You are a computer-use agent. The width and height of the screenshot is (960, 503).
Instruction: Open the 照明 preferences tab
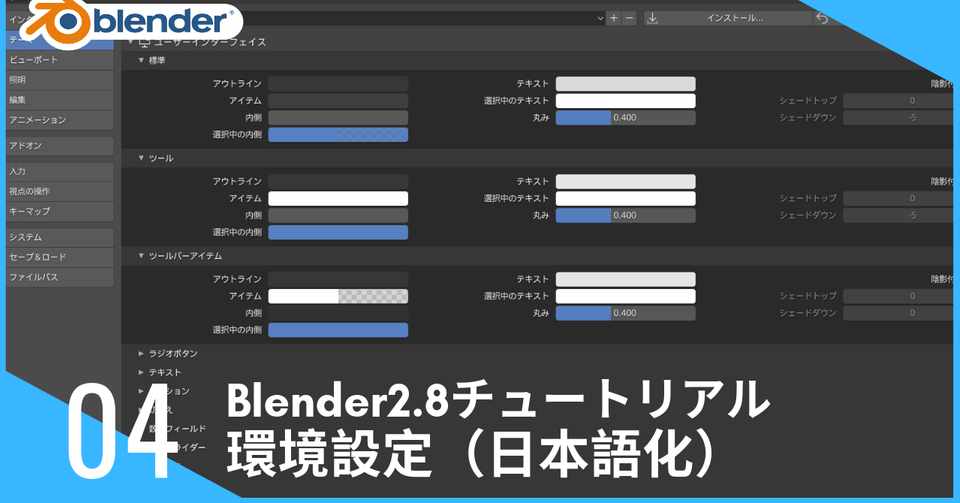coord(59,80)
